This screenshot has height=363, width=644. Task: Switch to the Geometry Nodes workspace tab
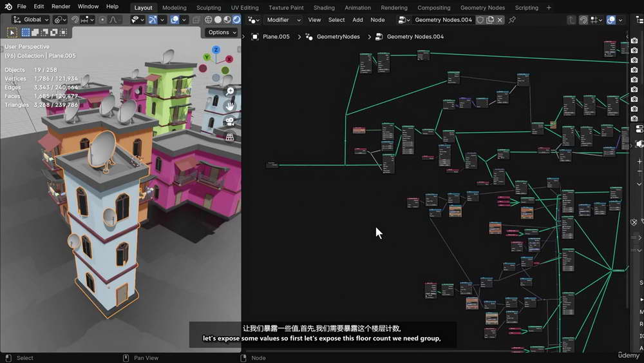coord(482,7)
